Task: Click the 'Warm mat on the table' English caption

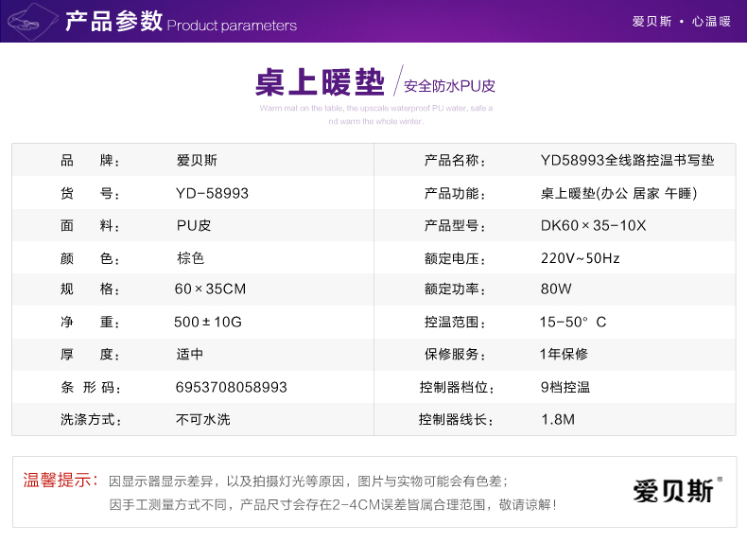Action: pyautogui.click(x=376, y=114)
